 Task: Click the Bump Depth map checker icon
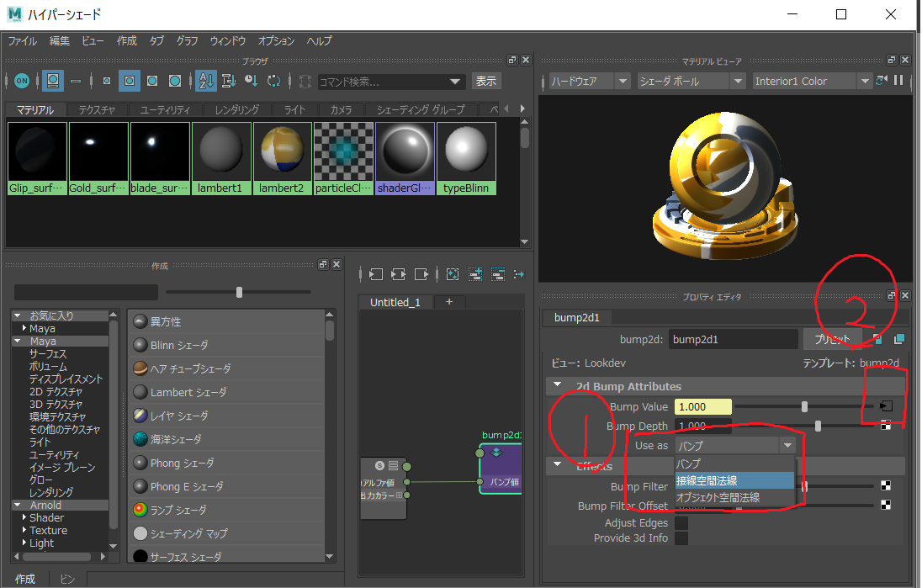(x=886, y=425)
